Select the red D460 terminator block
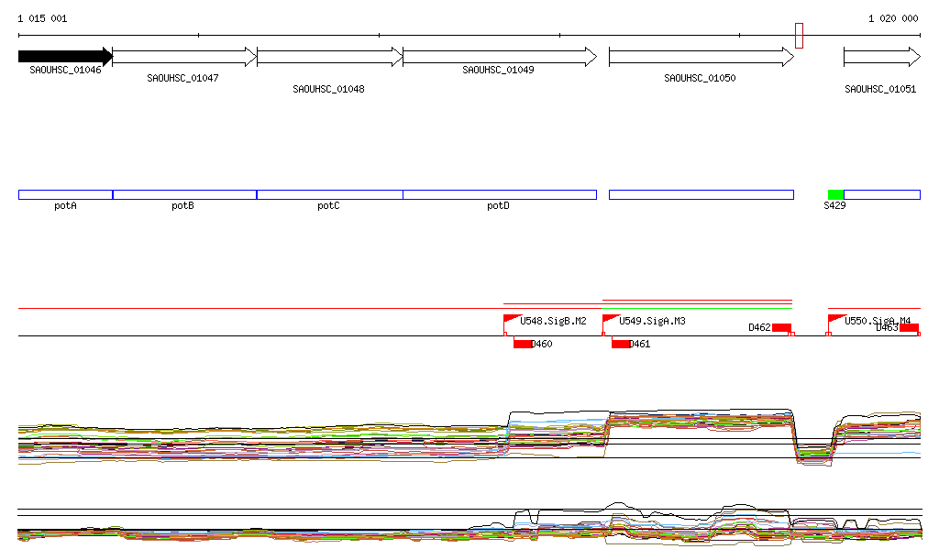This screenshot has width=939, height=560. click(x=523, y=344)
